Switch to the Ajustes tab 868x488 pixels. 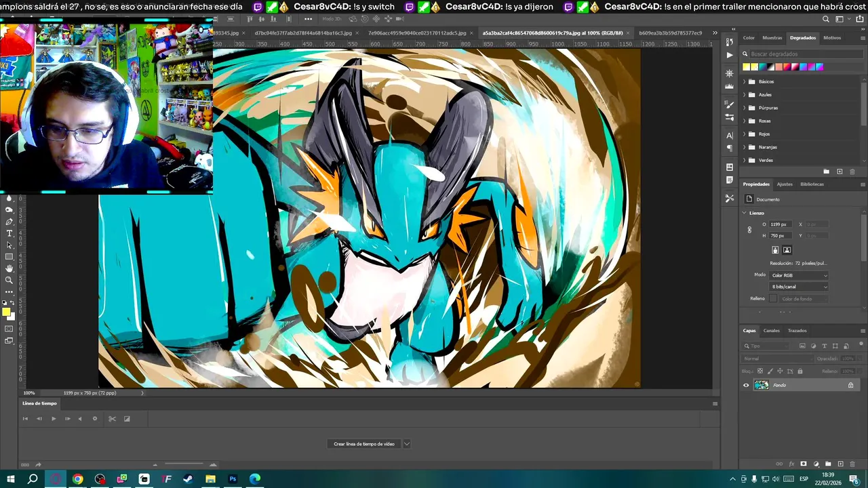click(785, 184)
